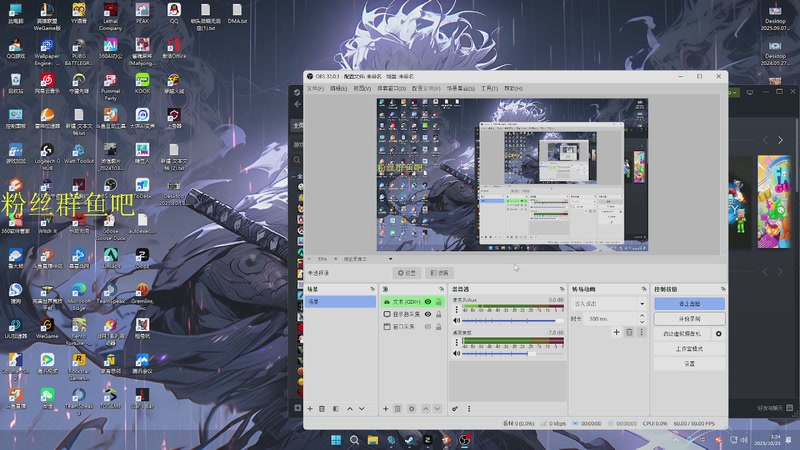Open the 帮助(H) menu
The image size is (800, 450).
513,88
